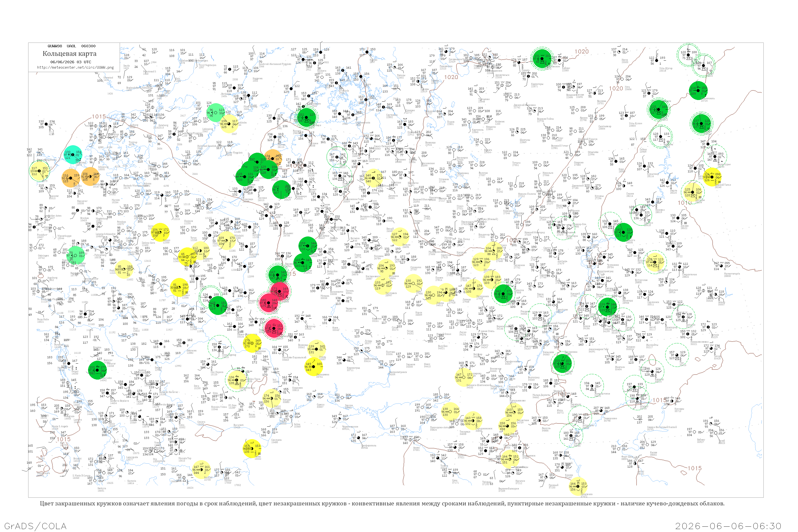Screen dimensions: 798x532
Task: Select the header code "QUWW98 UAOL 060300"
Action: 72,46
